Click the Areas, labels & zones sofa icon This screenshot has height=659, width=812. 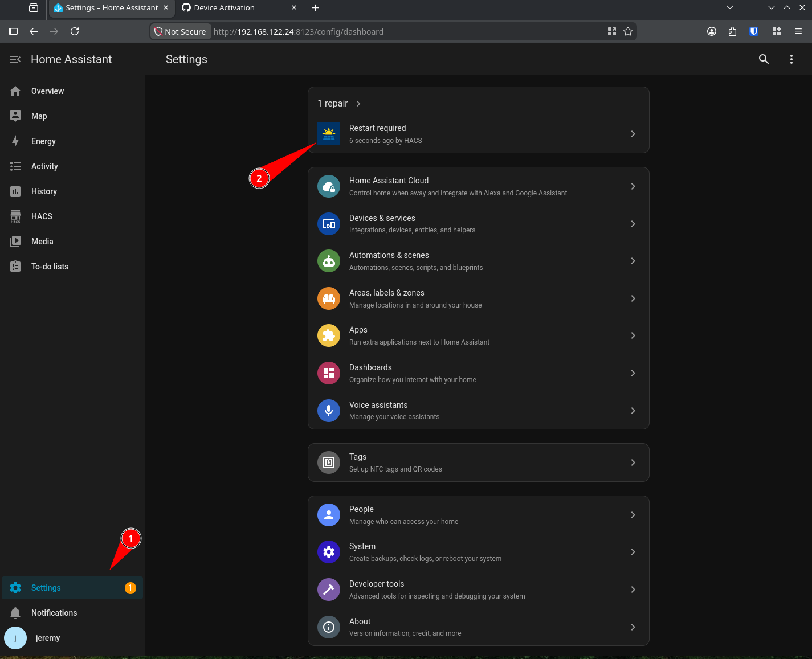click(x=329, y=298)
